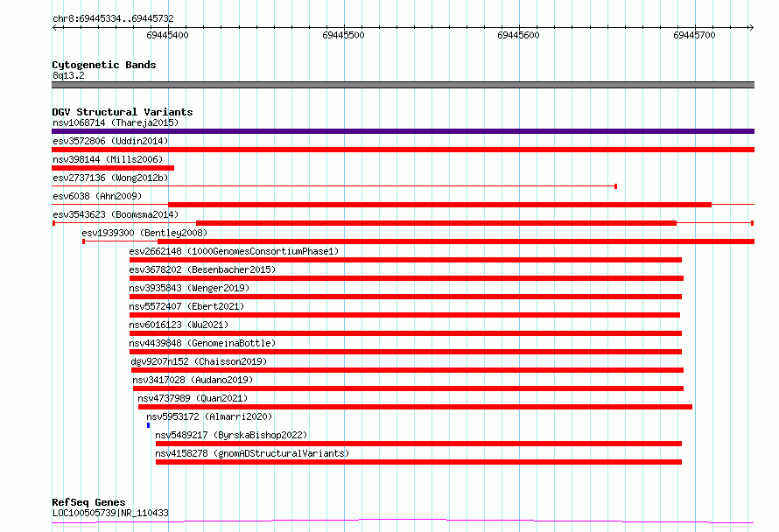Open nsv5489217 (ByrskaBishop2022) label
Image resolution: width=779 pixels, height=532 pixels.
231,435
